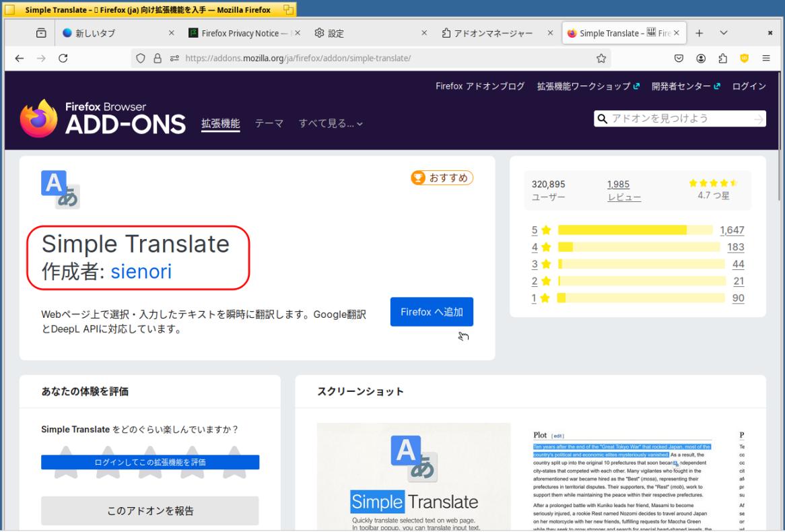This screenshot has width=785, height=532.
Task: Reload the current page
Action: 63,58
